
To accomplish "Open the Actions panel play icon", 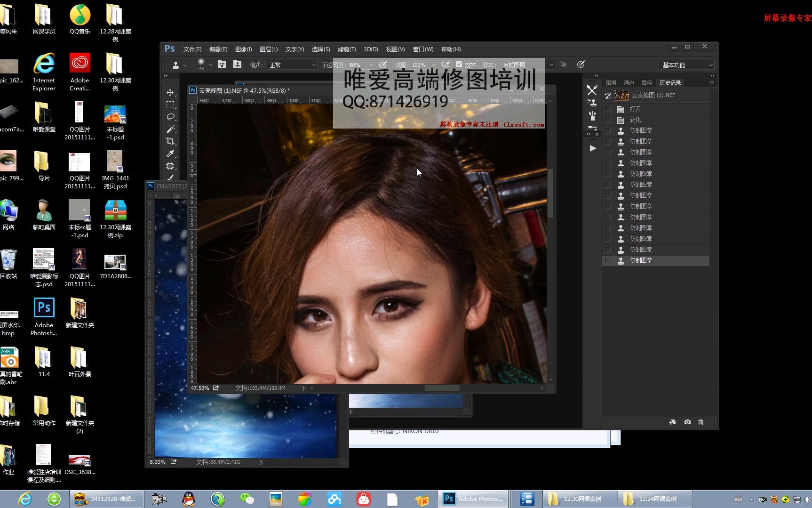I will (592, 148).
